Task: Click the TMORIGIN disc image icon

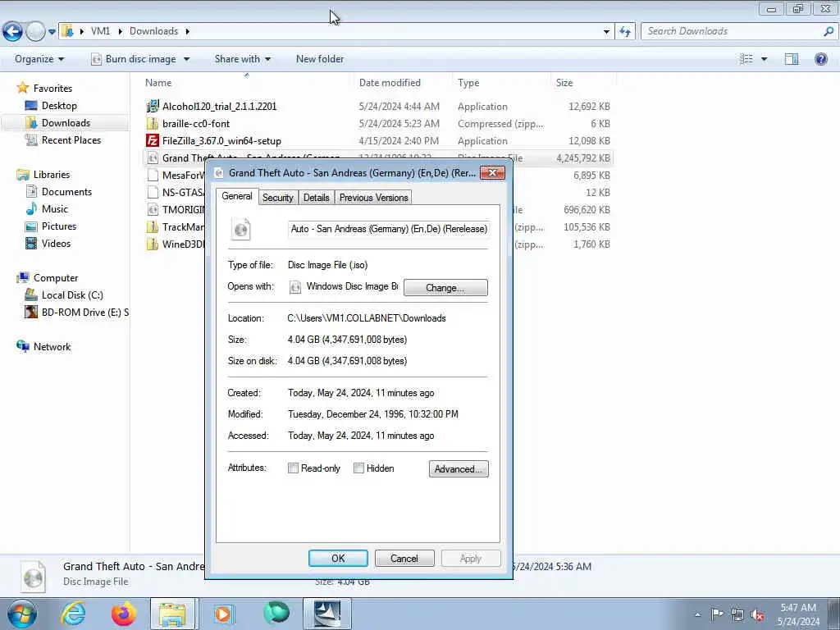Action: 153,209
